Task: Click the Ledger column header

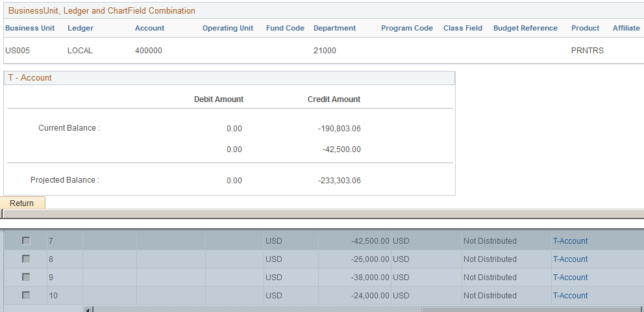Action: (x=80, y=29)
